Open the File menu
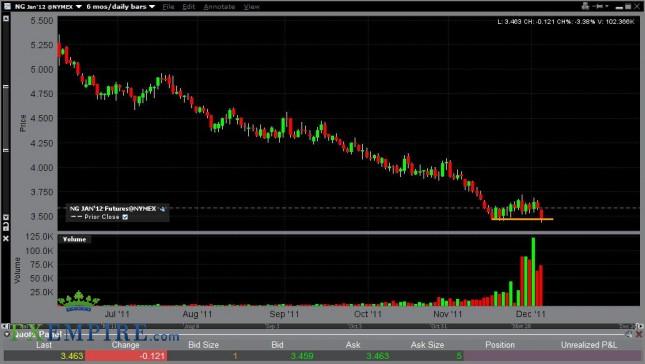 [168, 7]
